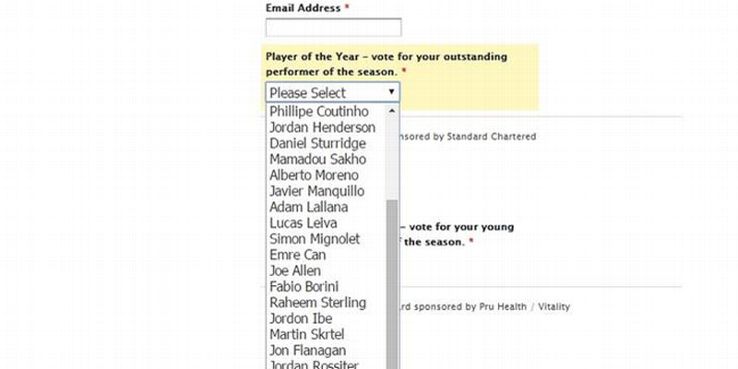
Task: Click the scroll up arrow of the list
Action: click(x=392, y=111)
